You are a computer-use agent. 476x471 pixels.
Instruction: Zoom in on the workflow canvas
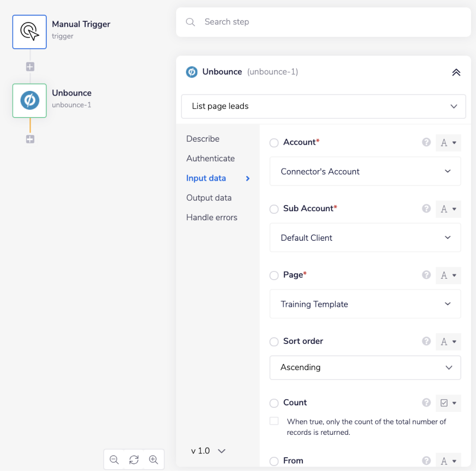coord(153,460)
